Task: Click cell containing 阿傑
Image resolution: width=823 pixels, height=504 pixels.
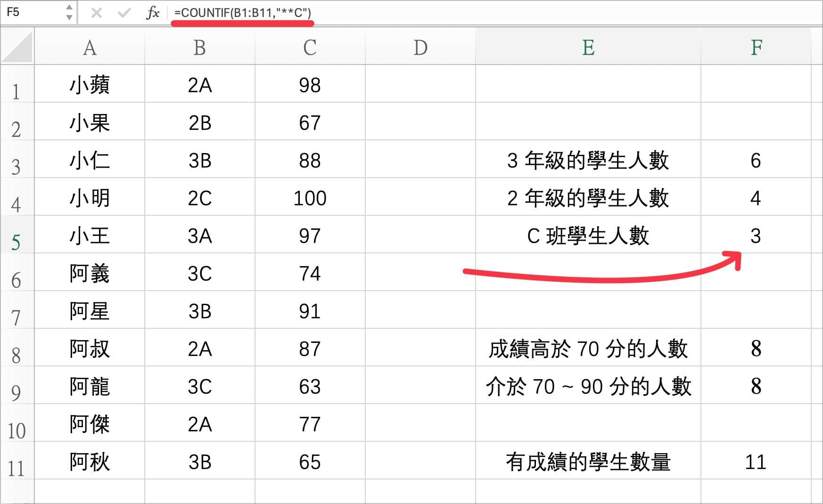Action: (x=90, y=423)
